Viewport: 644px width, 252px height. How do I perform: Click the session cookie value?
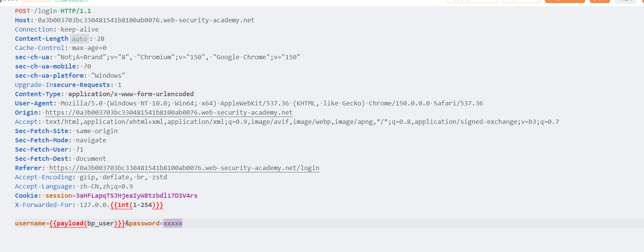(x=136, y=196)
